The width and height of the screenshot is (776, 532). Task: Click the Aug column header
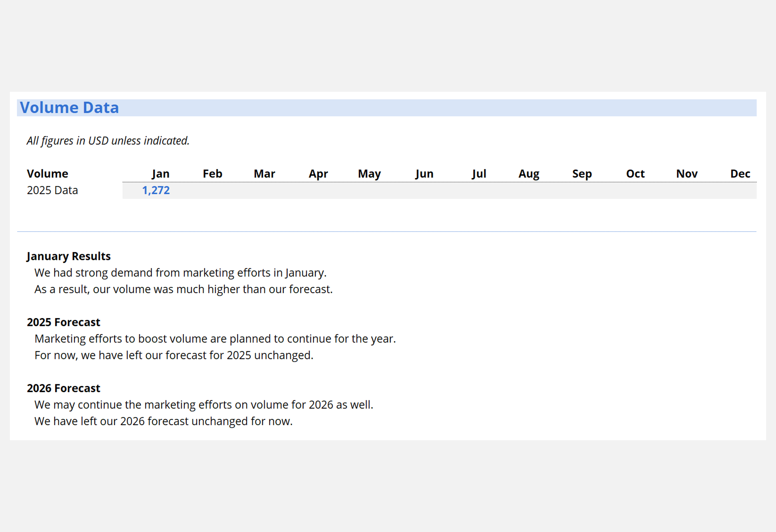[x=529, y=174]
